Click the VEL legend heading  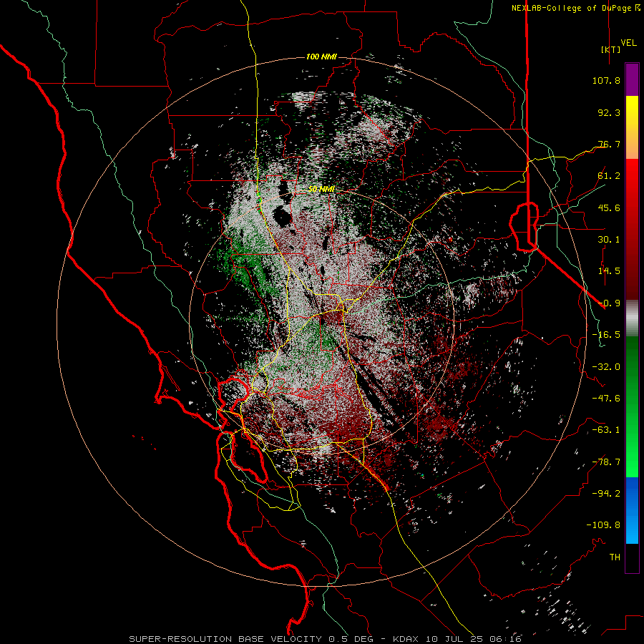pyautogui.click(x=628, y=43)
